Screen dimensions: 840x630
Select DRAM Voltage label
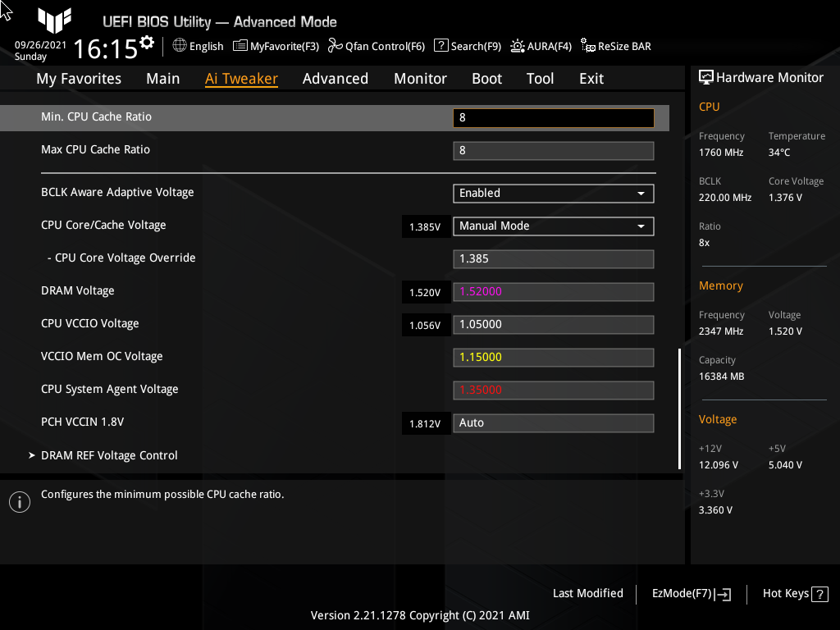pos(78,291)
